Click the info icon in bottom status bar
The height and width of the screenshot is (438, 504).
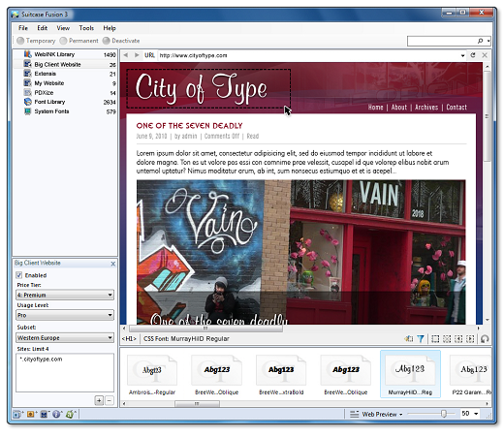pos(56,414)
